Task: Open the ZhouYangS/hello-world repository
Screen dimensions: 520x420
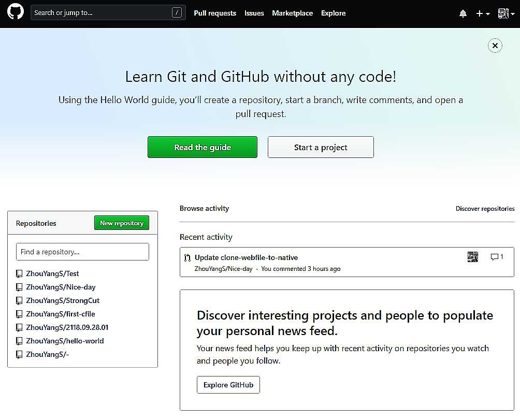Action: pyautogui.click(x=65, y=341)
